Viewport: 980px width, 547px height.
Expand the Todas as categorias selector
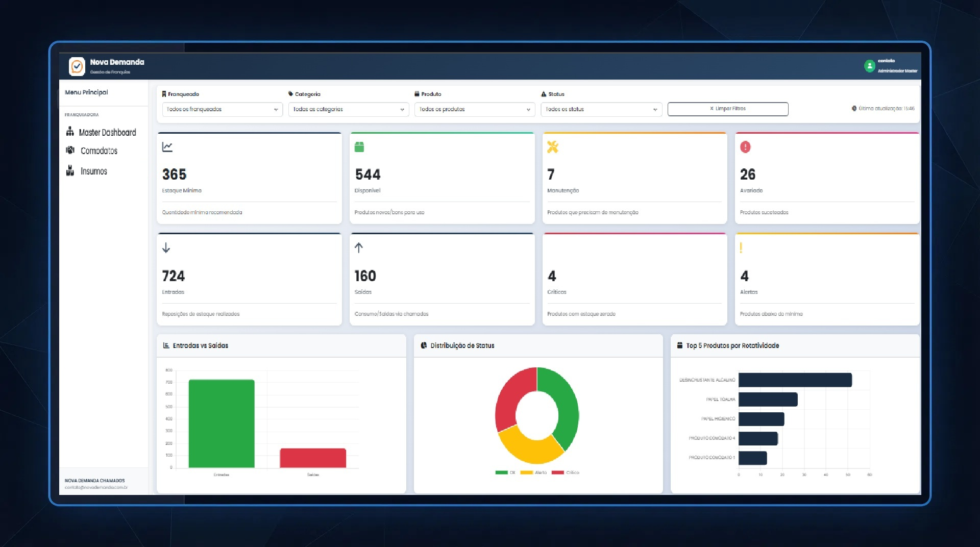point(348,109)
